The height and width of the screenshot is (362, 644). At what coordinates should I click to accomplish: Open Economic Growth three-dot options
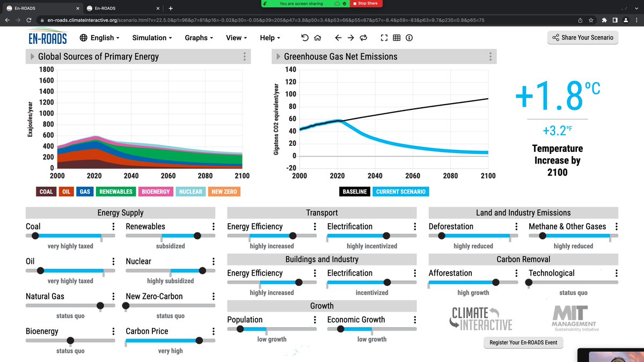(x=415, y=320)
